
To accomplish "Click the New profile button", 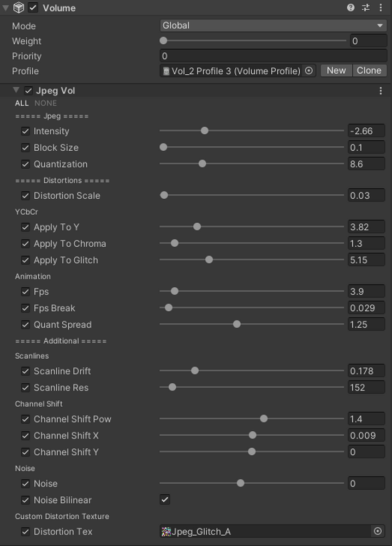I will [x=336, y=70].
